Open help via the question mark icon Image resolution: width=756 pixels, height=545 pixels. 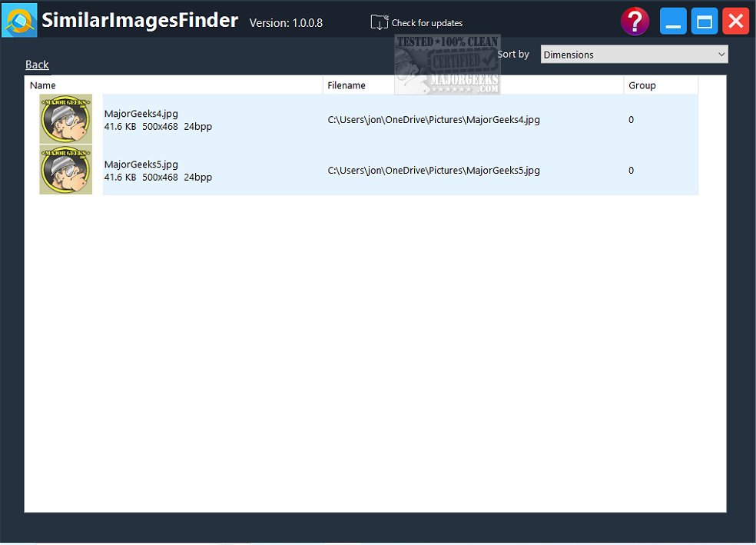click(635, 22)
